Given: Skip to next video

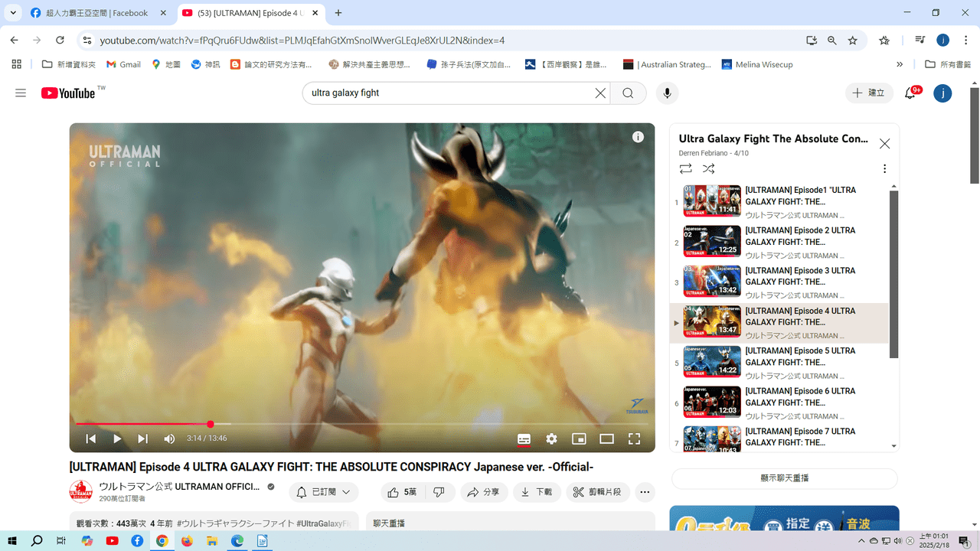Looking at the screenshot, I should (142, 439).
